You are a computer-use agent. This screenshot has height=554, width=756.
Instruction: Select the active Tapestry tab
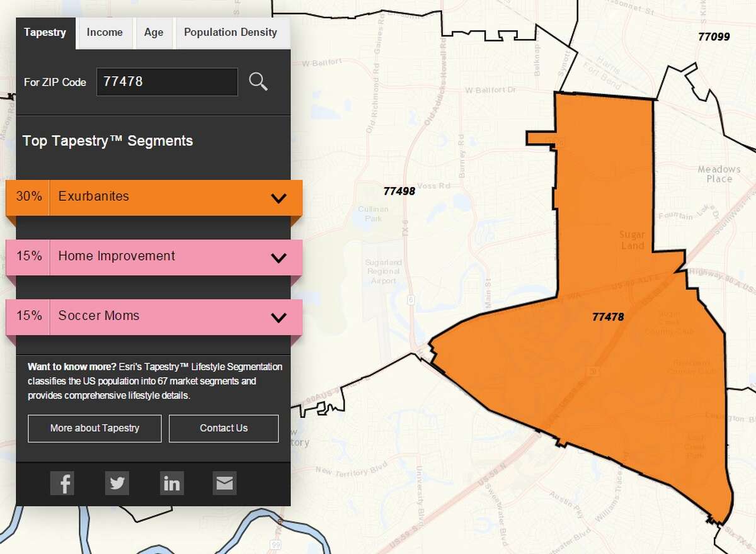(x=45, y=32)
